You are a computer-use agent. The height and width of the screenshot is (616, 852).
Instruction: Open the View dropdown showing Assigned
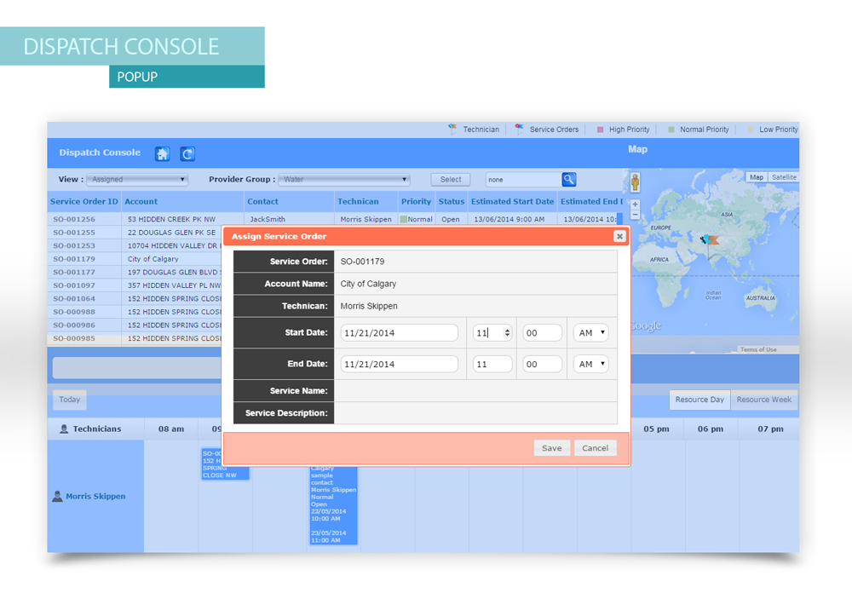point(136,180)
